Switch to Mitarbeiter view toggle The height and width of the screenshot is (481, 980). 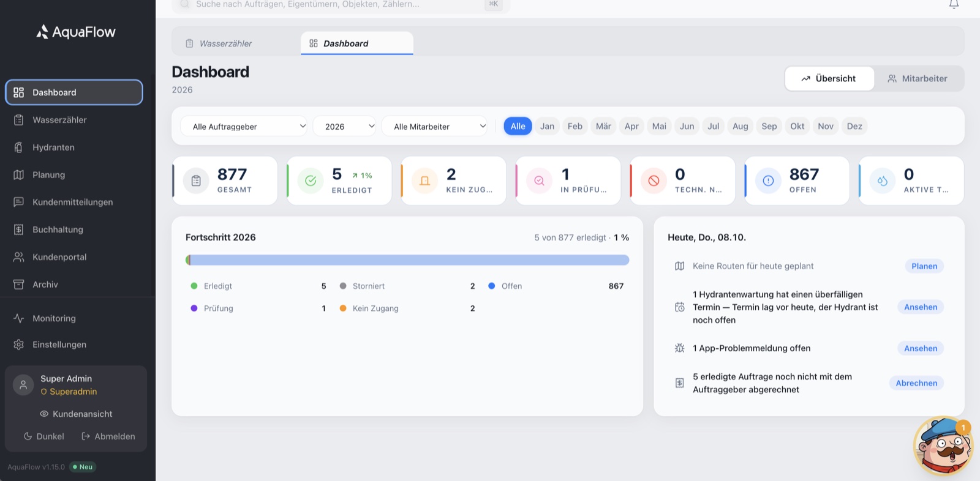pos(918,78)
